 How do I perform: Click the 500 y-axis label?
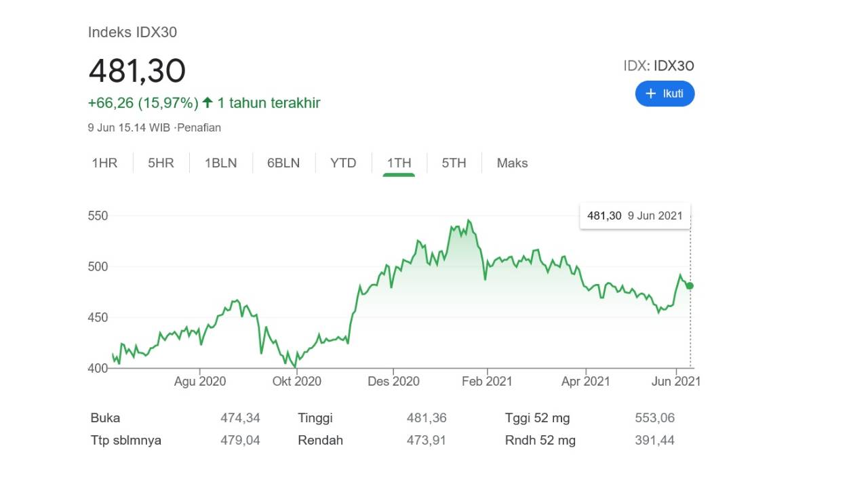[x=98, y=267]
